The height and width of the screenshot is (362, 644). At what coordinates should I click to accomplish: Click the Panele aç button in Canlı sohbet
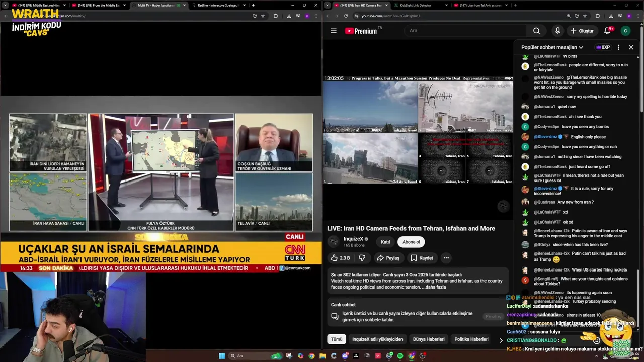tap(493, 316)
